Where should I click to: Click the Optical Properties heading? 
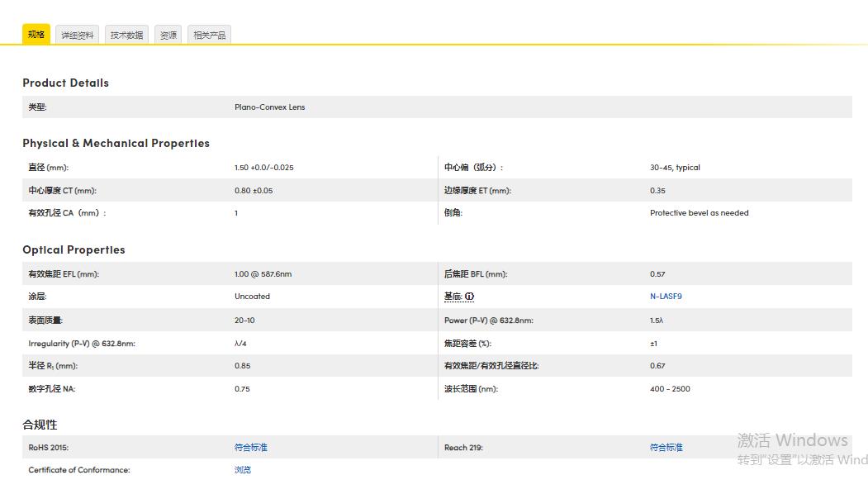point(74,249)
